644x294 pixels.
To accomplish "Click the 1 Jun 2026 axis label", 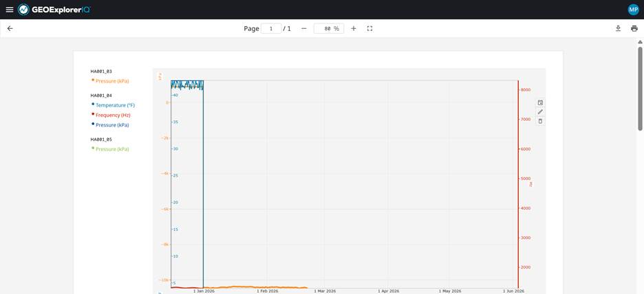I will click(514, 291).
